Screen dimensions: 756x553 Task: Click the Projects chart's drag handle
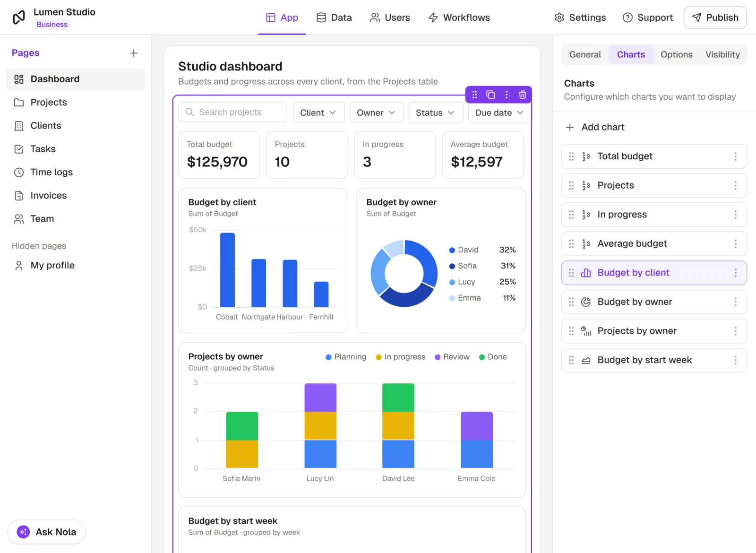coord(571,186)
